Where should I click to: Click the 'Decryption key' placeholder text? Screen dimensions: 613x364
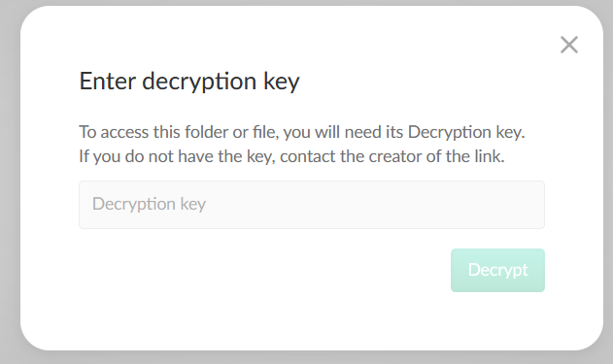coord(149,204)
